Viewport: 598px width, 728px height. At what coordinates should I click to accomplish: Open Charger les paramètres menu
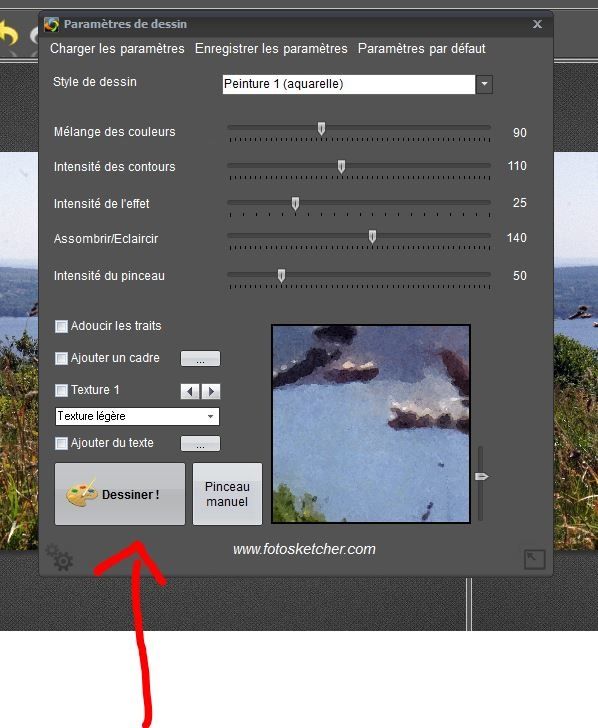117,49
